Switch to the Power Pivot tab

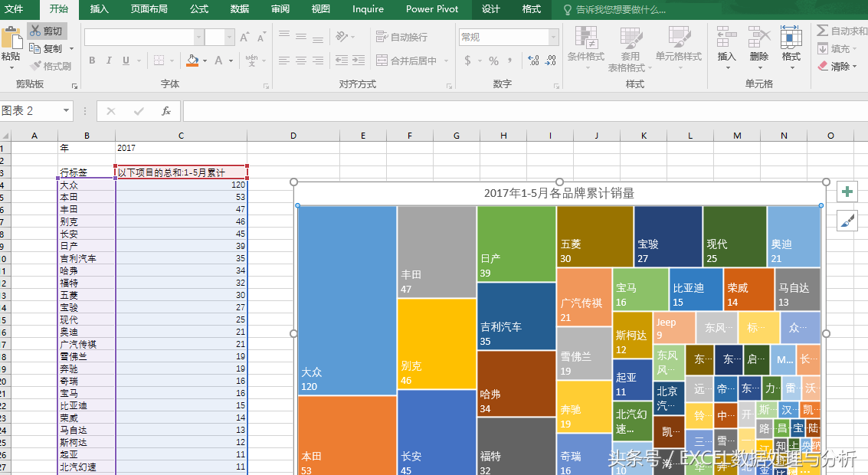click(432, 9)
